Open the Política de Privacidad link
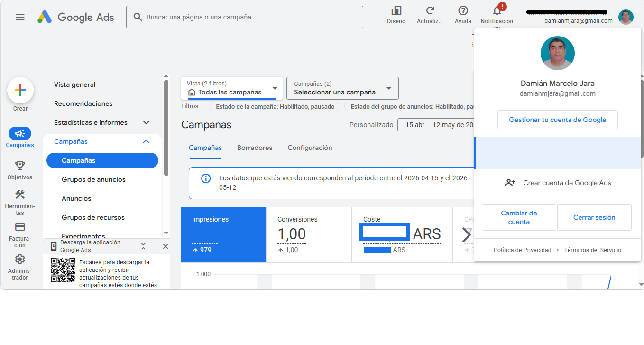644x345 pixels. pos(523,250)
